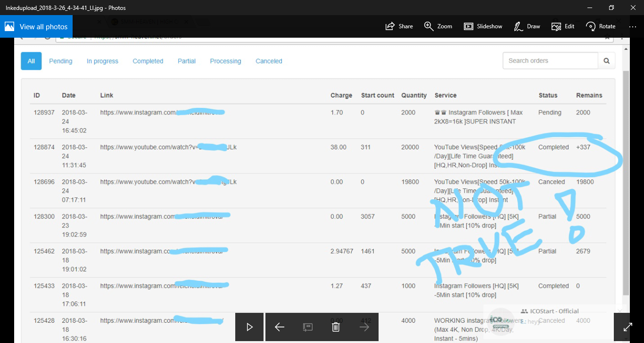The width and height of the screenshot is (644, 343).
Task: Click the date cell of order 128937
Action: tap(74, 122)
